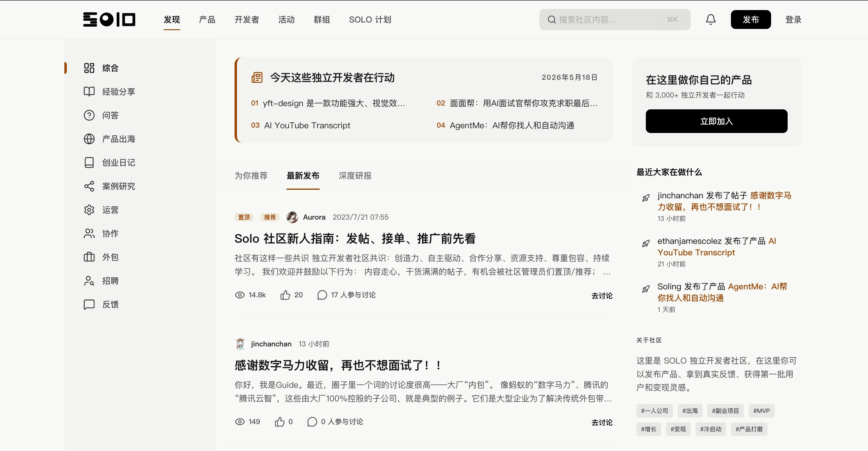868x451 pixels.
Task: Switch to the 深度研报 tab
Action: click(x=355, y=176)
